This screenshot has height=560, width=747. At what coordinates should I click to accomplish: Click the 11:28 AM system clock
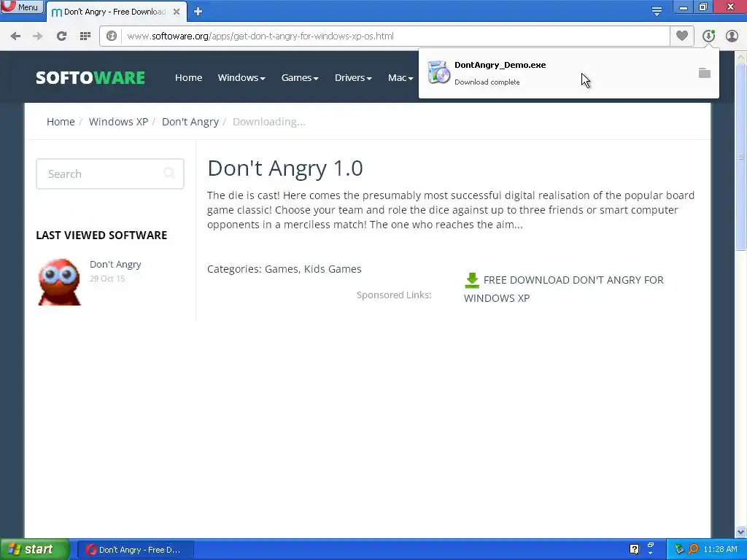(720, 549)
